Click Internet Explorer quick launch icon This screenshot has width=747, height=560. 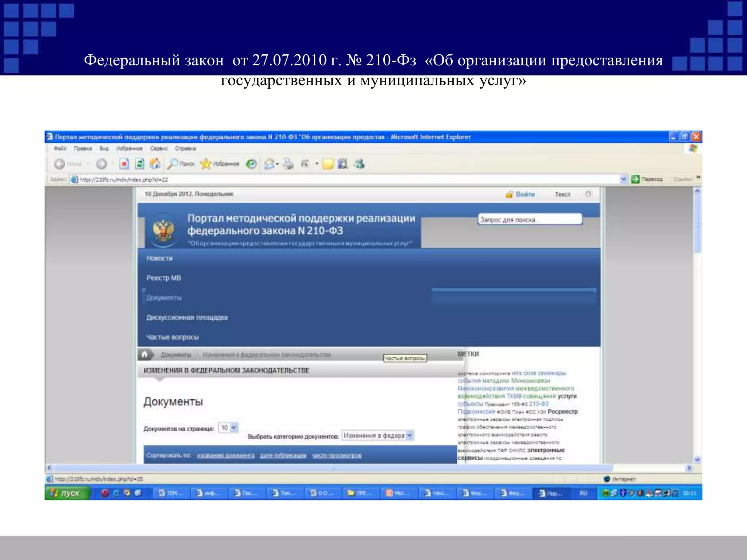pos(116,493)
